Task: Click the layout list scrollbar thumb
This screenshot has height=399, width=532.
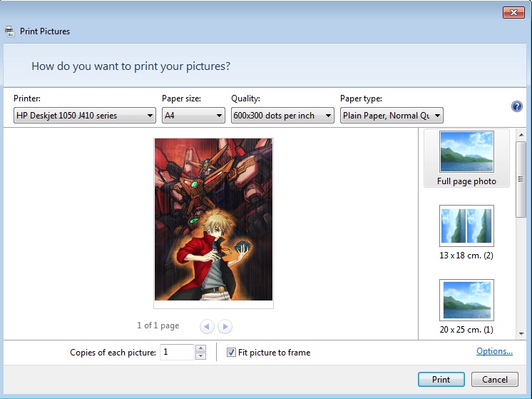Action: pyautogui.click(x=521, y=179)
